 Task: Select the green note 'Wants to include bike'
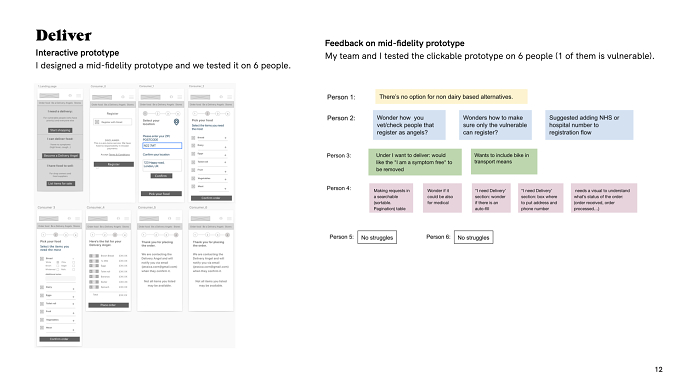504,161
